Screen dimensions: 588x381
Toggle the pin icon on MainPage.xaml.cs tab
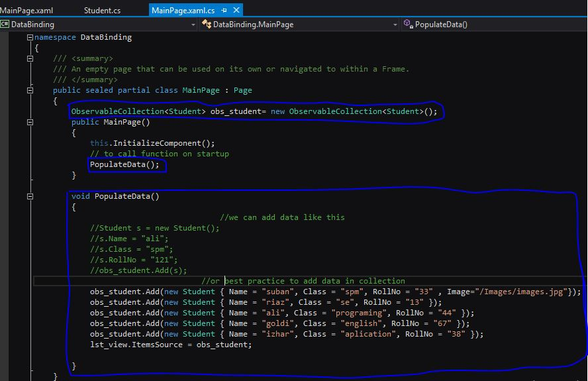click(x=224, y=11)
